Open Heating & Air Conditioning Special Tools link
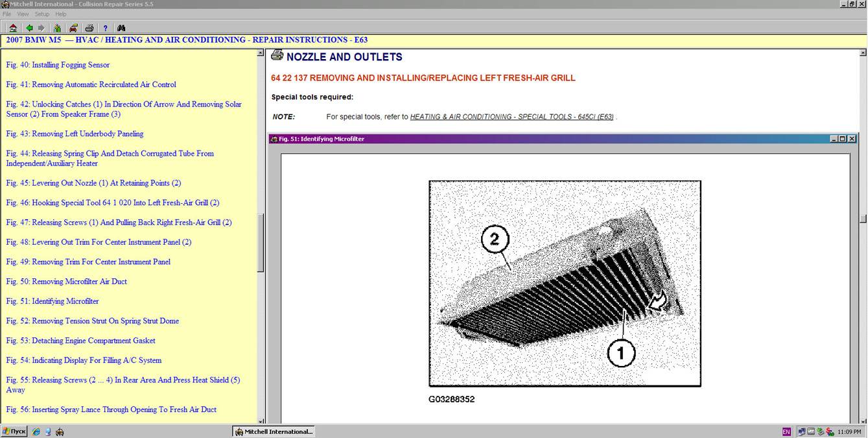The width and height of the screenshot is (868, 438). point(511,117)
